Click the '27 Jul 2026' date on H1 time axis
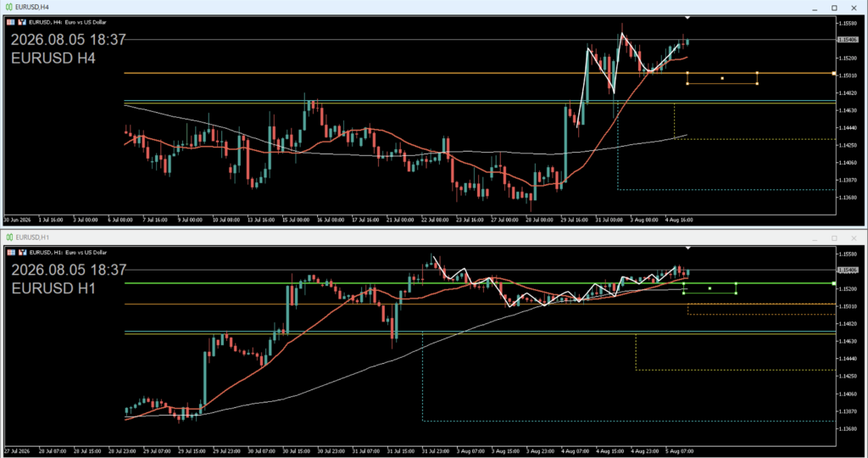Screen dimensions: 868x458 (x=18, y=451)
